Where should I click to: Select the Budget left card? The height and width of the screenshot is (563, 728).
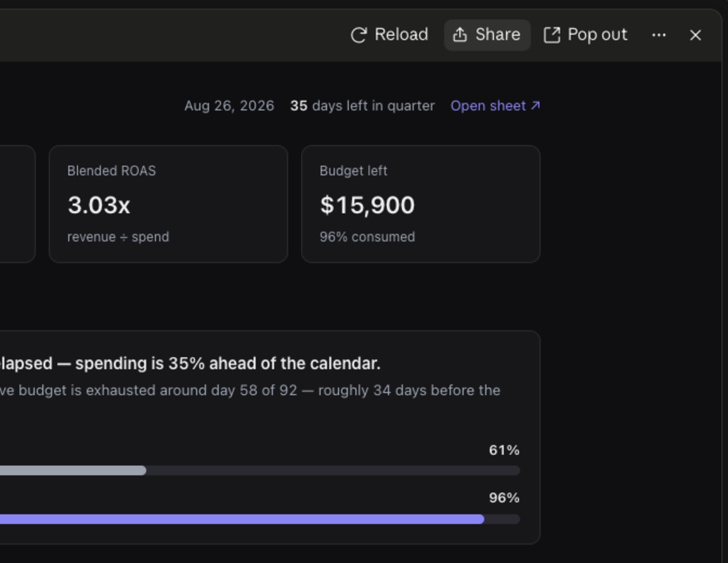tap(421, 204)
